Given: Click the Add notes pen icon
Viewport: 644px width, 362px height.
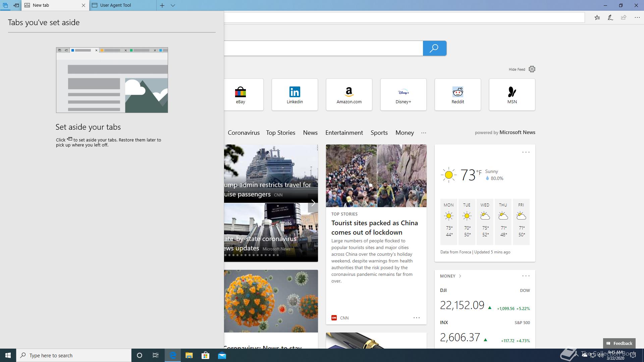Looking at the screenshot, I should pos(610,17).
